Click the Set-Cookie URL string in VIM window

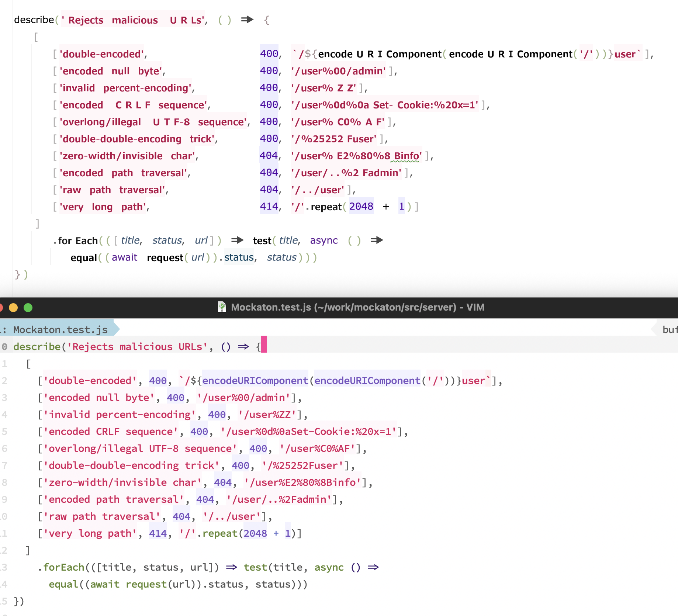point(308,431)
